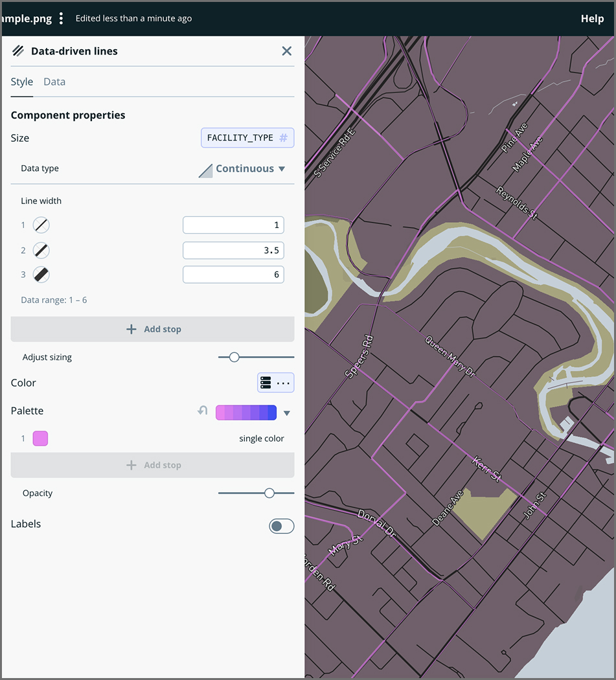Reverse the palette with the flip arrow icon
This screenshot has height=680, width=616.
tap(201, 411)
